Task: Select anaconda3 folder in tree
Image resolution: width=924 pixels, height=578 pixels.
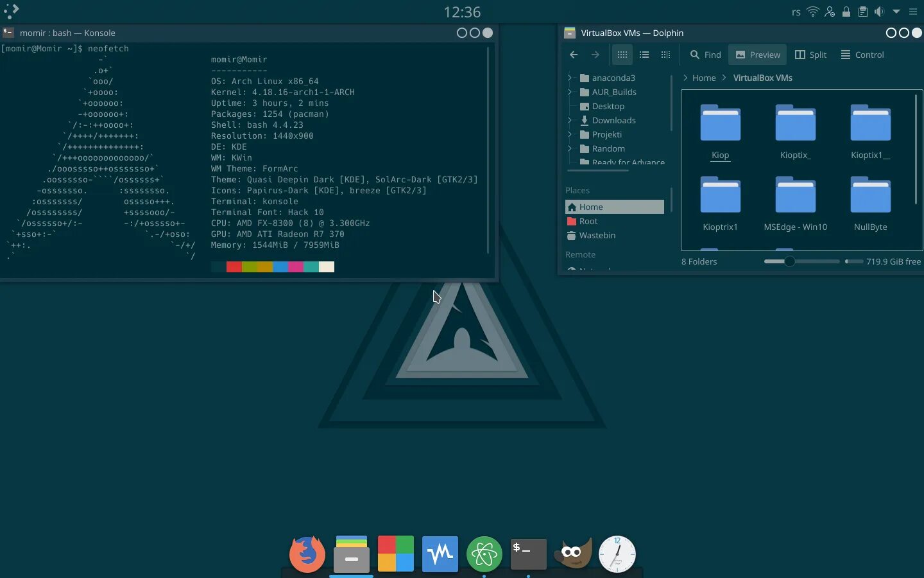Action: tap(607, 78)
